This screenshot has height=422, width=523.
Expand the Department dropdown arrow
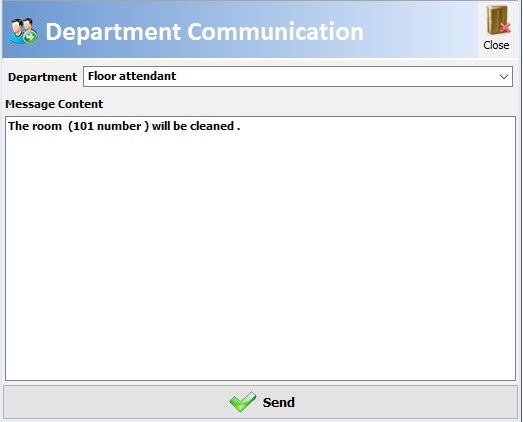[x=504, y=77]
